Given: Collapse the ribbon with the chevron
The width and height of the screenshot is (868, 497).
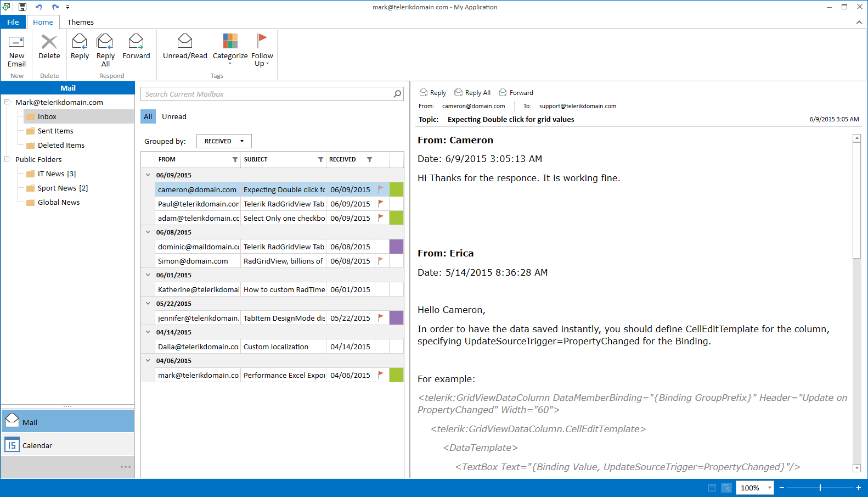Looking at the screenshot, I should coord(859,22).
